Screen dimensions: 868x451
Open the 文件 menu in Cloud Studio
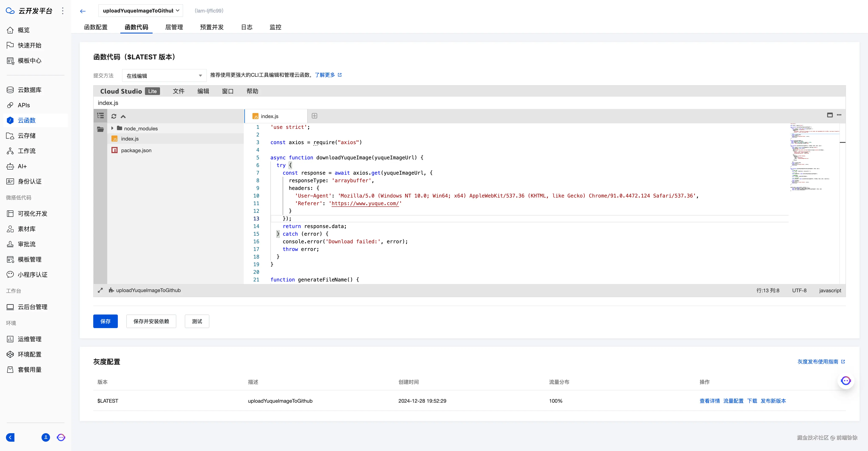(x=178, y=91)
